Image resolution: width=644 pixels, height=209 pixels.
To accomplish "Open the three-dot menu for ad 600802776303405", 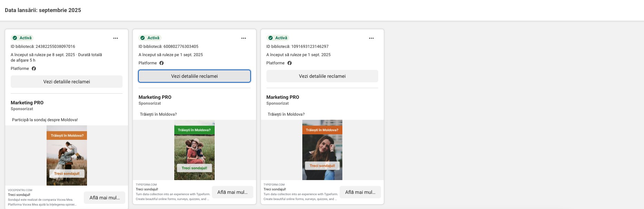I will (244, 38).
